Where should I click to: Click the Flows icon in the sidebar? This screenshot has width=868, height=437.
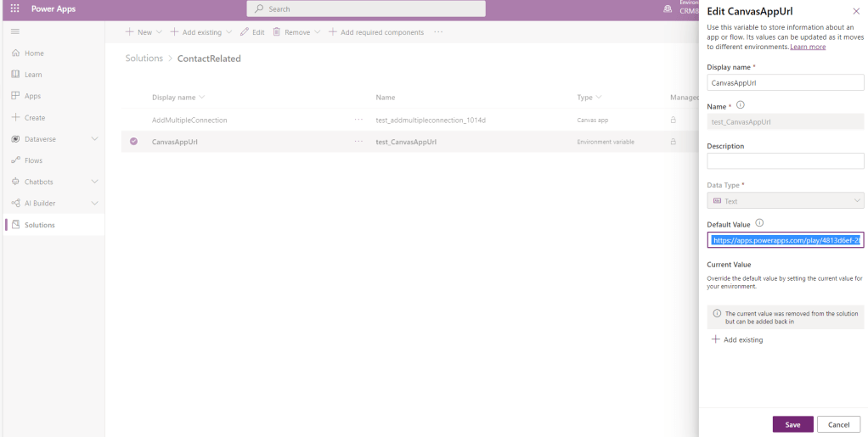click(x=15, y=160)
